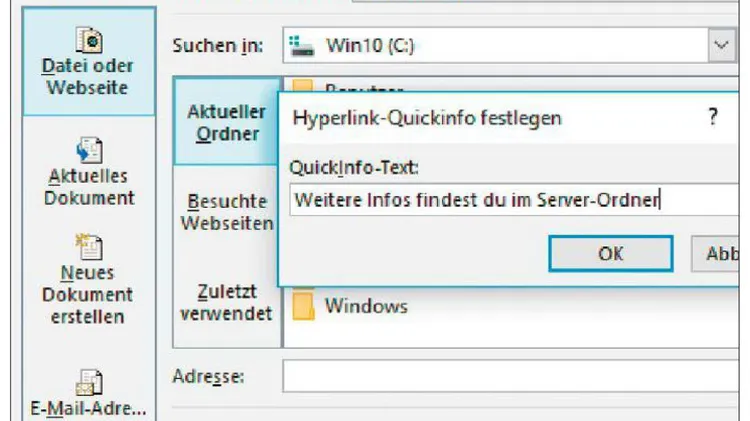750x421 pixels.
Task: Click the question mark help icon
Action: (713, 117)
